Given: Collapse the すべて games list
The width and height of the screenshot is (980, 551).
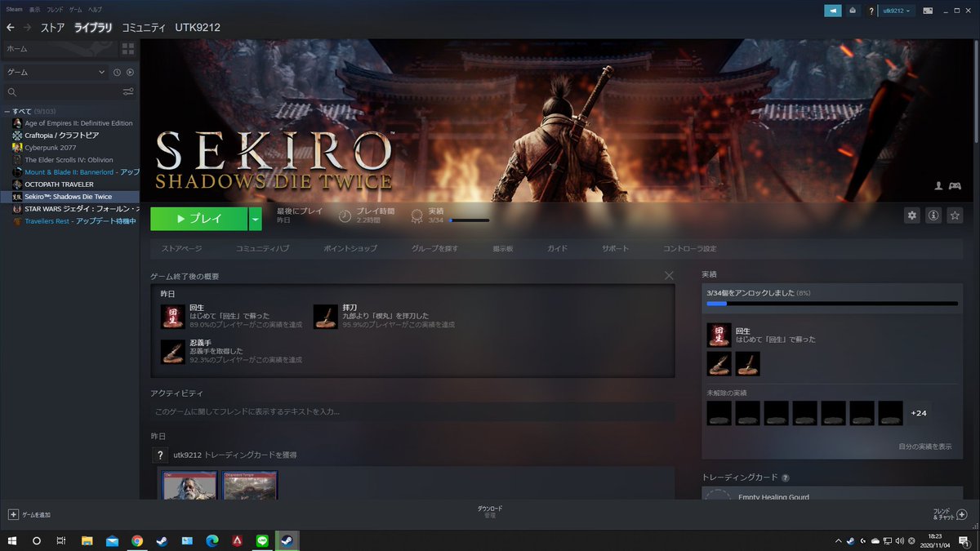Looking at the screenshot, I should coord(7,111).
